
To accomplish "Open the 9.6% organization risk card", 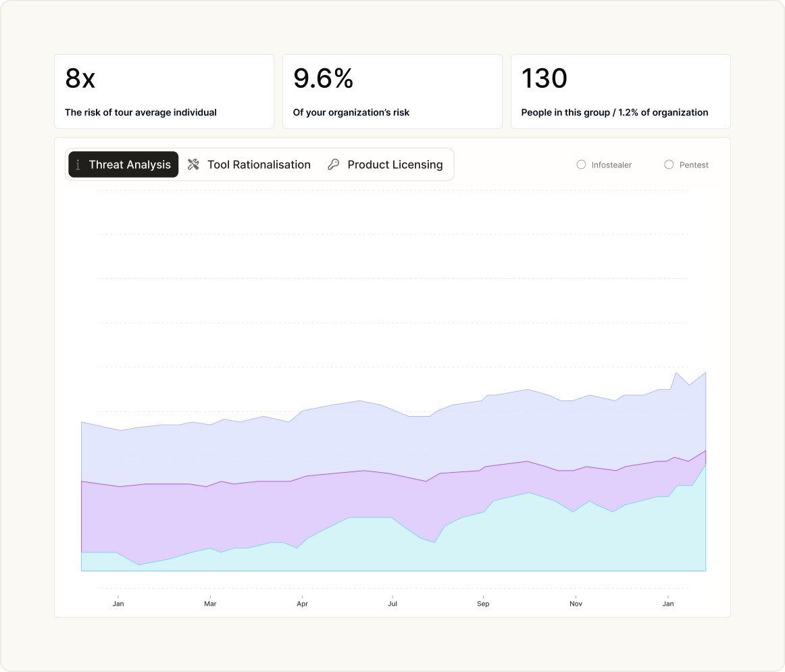I will [x=392, y=92].
